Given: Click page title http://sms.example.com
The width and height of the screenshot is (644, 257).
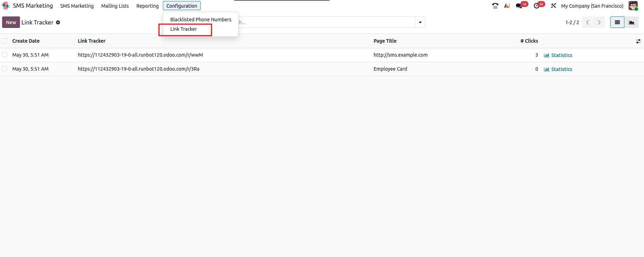Looking at the screenshot, I should point(401,55).
